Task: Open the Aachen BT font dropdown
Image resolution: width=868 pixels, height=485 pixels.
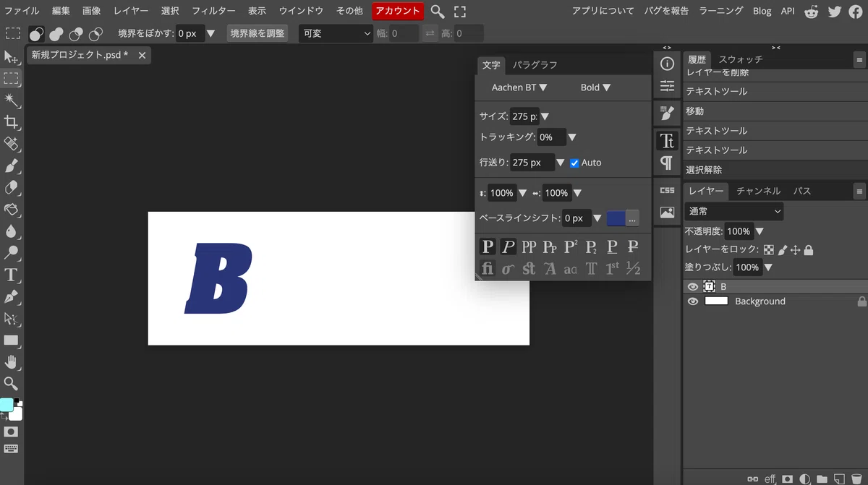Action: [519, 87]
